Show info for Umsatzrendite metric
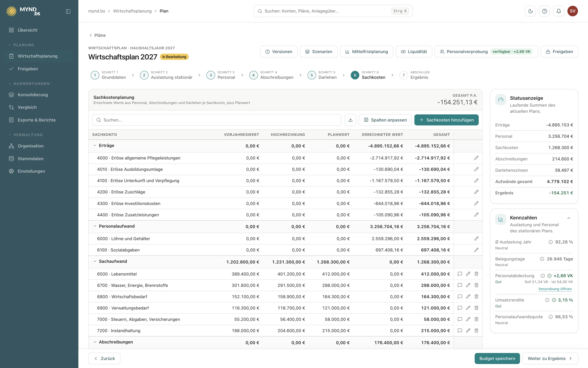The image size is (588, 368). [x=547, y=300]
